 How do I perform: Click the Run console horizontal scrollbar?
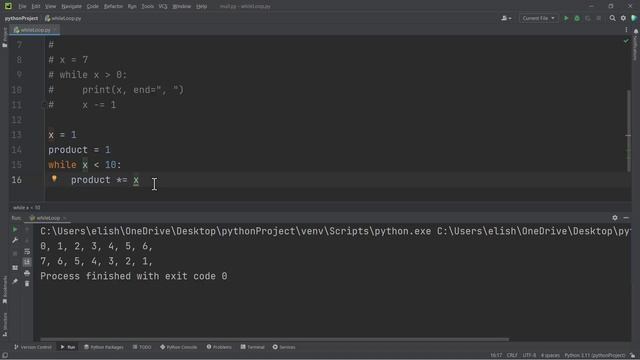point(274,339)
